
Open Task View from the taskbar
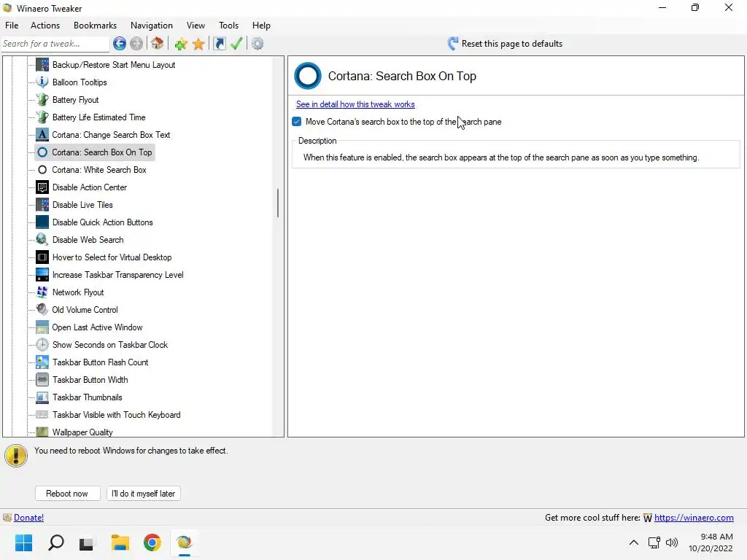pos(86,542)
